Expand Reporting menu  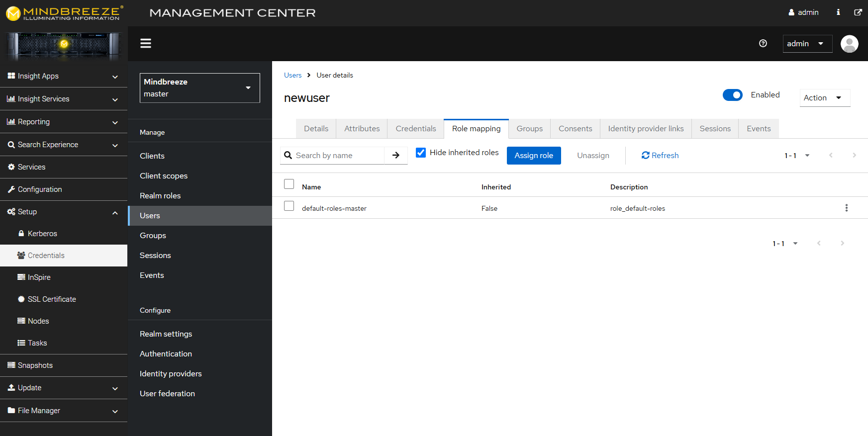pyautogui.click(x=64, y=122)
